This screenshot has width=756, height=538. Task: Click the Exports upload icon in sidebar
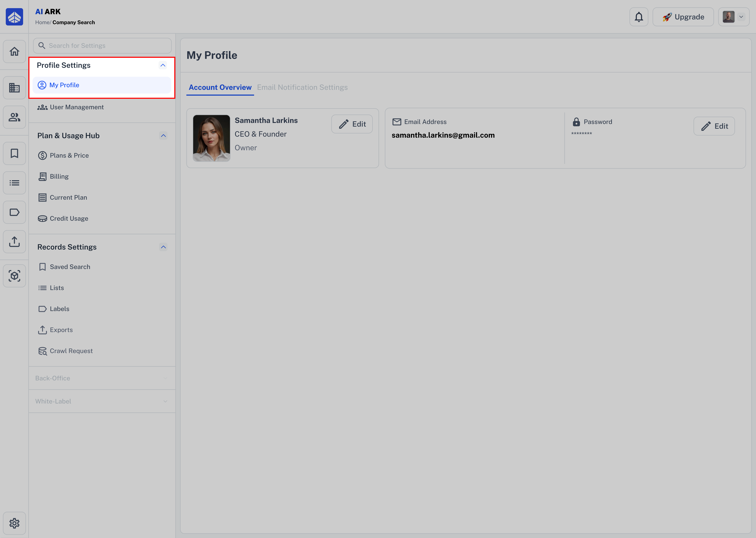point(42,330)
